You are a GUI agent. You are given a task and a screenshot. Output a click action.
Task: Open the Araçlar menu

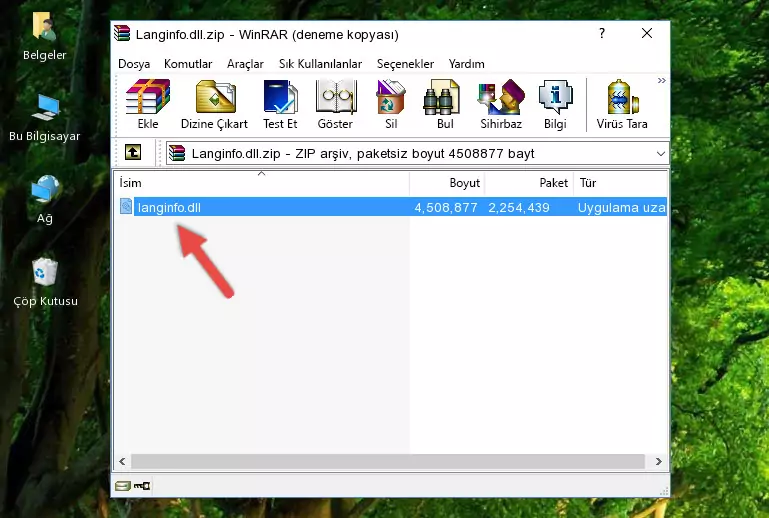coord(245,64)
